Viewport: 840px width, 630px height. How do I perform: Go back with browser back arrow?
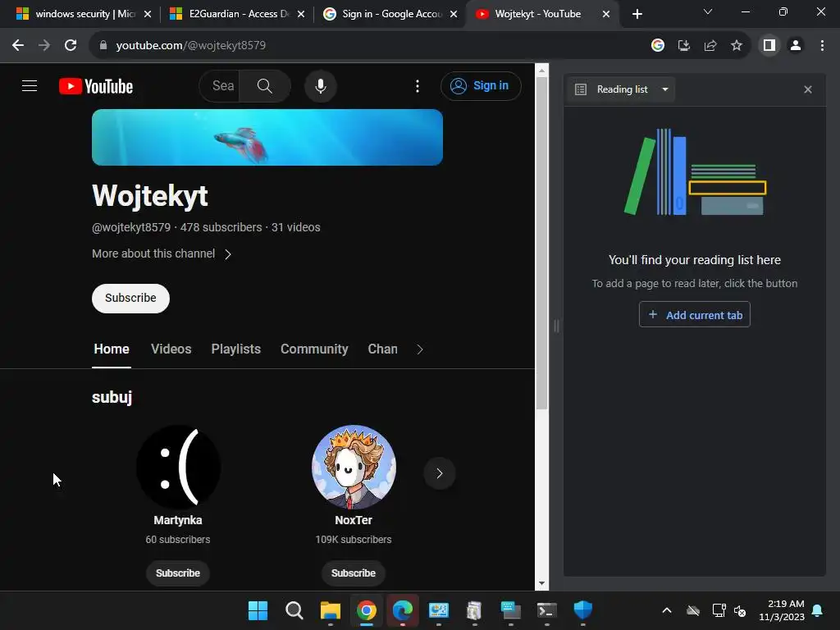pyautogui.click(x=18, y=45)
